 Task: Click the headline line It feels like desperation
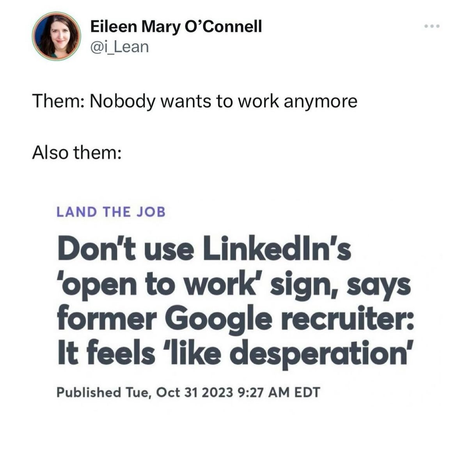pos(234,351)
